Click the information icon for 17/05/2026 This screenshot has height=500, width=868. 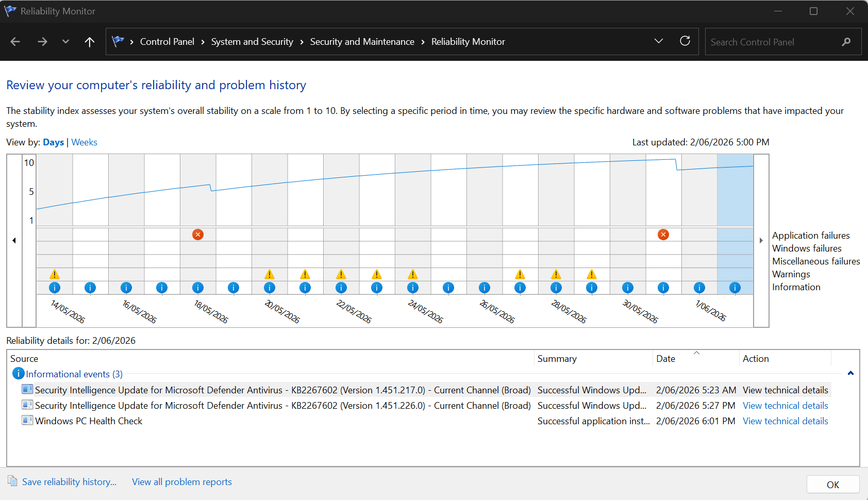(162, 288)
